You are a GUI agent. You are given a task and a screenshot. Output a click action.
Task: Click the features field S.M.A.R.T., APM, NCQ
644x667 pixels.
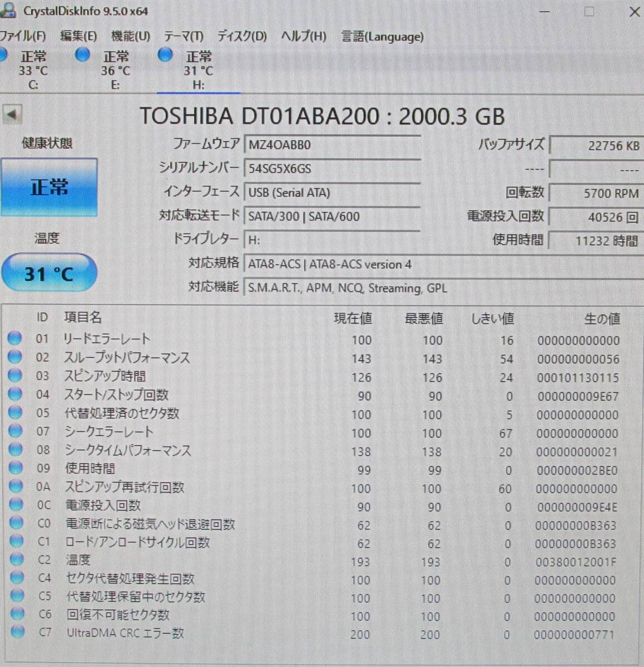pyautogui.click(x=444, y=288)
